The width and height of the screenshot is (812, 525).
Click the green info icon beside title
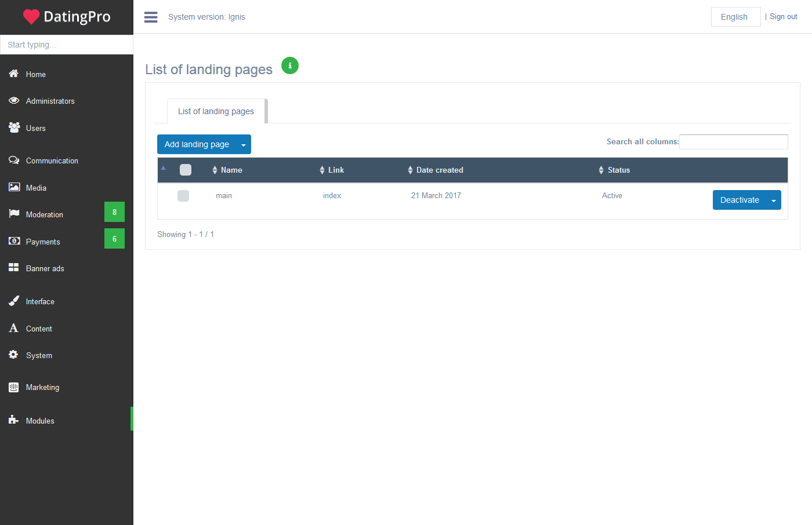coord(290,65)
